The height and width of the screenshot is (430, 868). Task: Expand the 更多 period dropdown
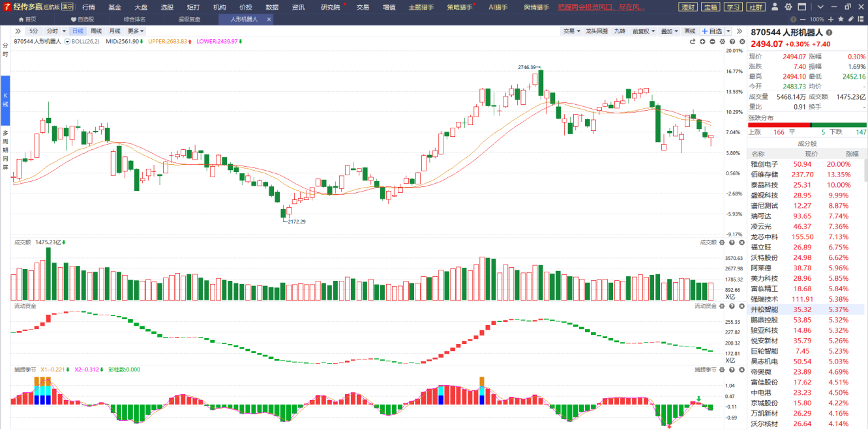coord(136,31)
